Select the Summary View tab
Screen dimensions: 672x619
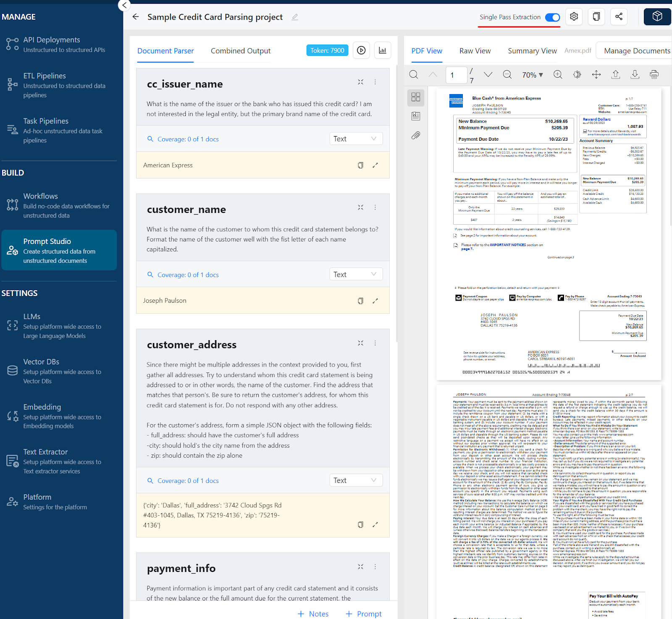[x=532, y=51]
